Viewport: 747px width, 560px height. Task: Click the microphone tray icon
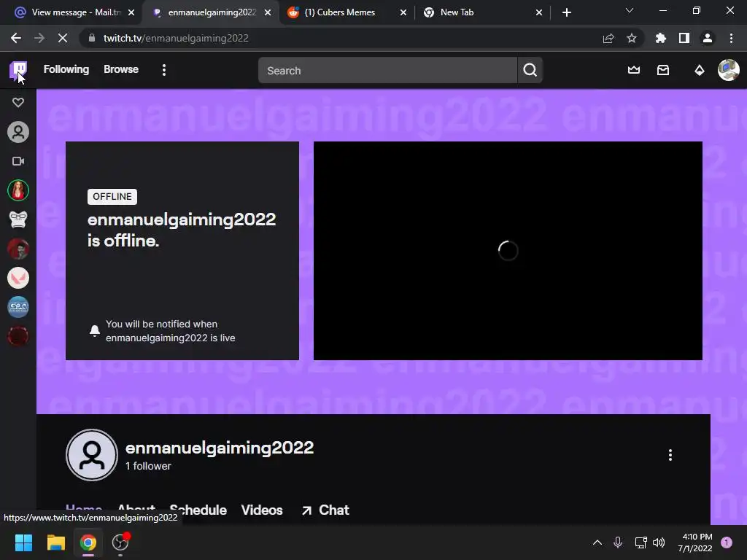617,542
